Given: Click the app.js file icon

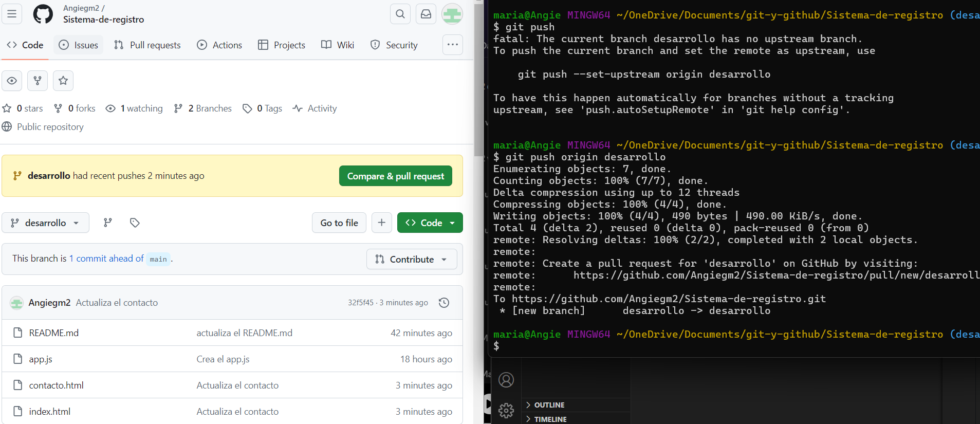Looking at the screenshot, I should 18,359.
